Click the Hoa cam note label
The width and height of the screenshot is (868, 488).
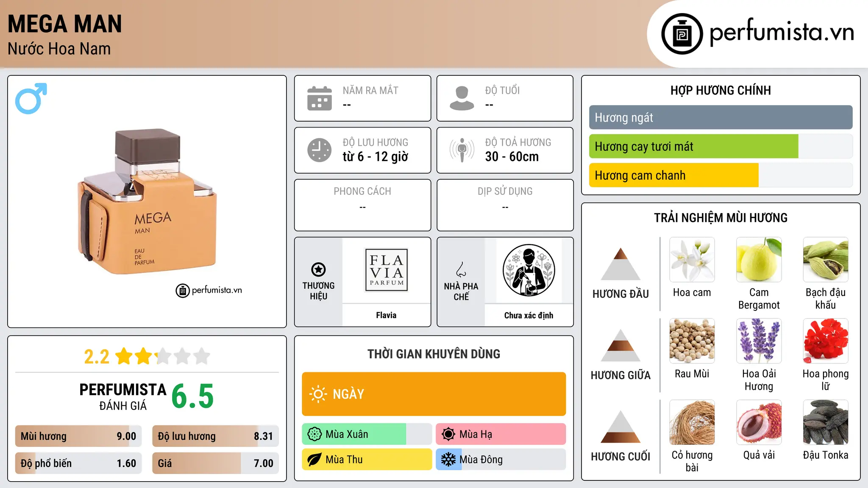tap(692, 292)
